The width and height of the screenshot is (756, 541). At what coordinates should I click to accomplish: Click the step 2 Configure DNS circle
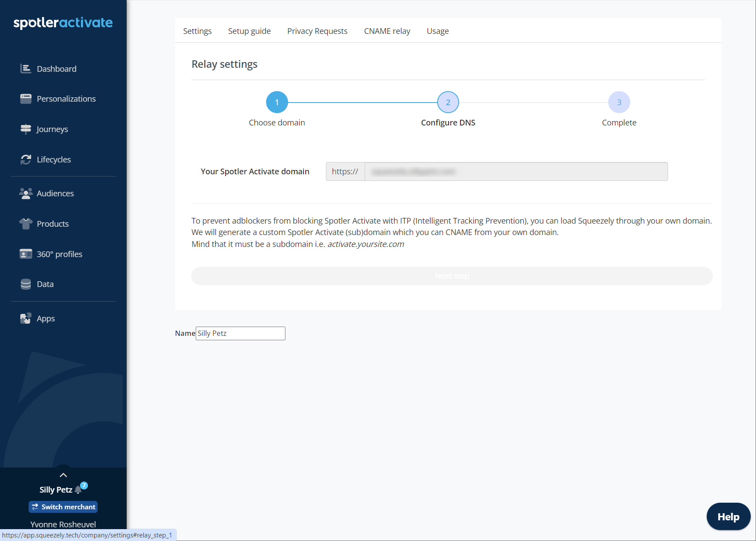[x=448, y=102]
